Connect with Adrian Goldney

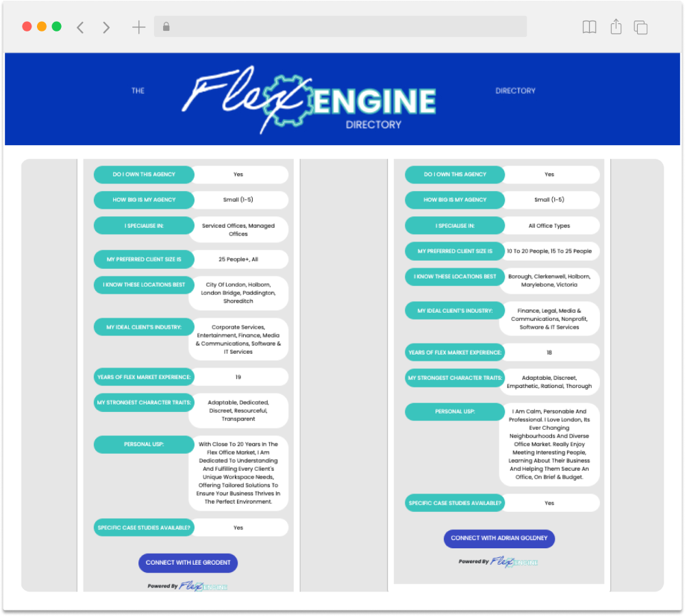[499, 538]
